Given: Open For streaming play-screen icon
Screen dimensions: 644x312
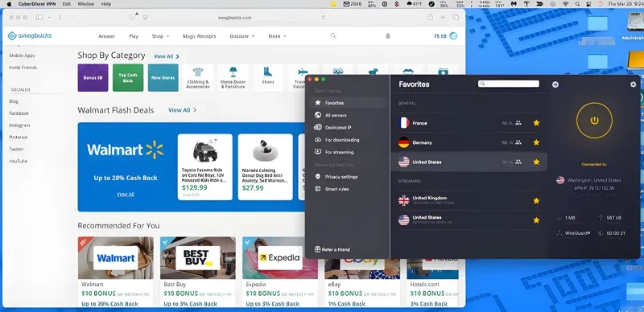Looking at the screenshot, I should point(317,151).
